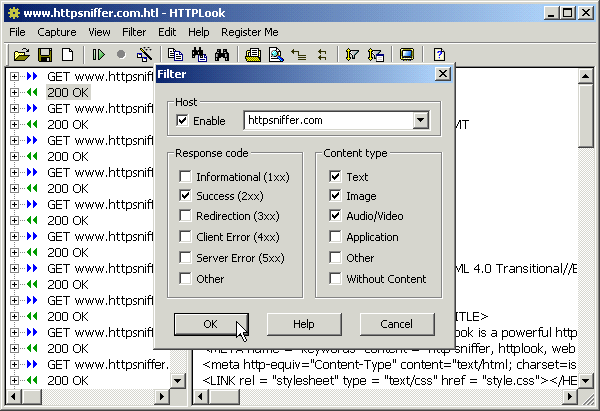Viewport: 600px width, 411px height.
Task: Open the Capture menu
Action: click(57, 32)
